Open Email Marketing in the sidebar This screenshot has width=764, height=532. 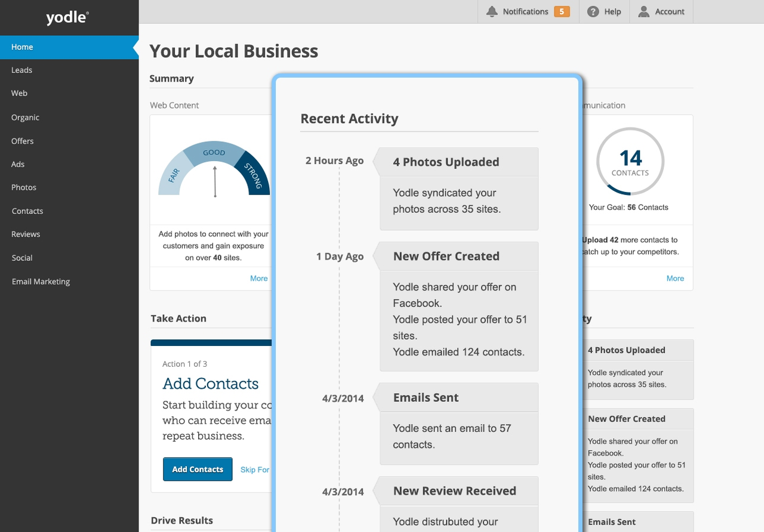[x=40, y=281]
